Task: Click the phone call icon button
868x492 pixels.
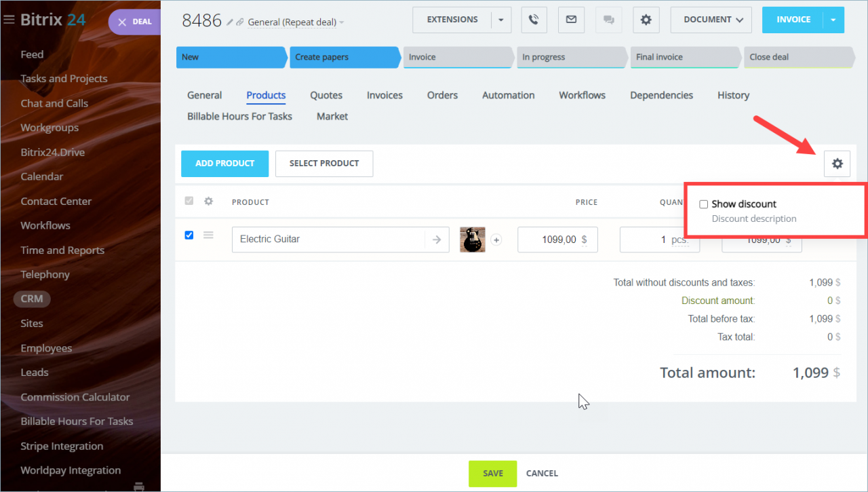Action: point(534,20)
